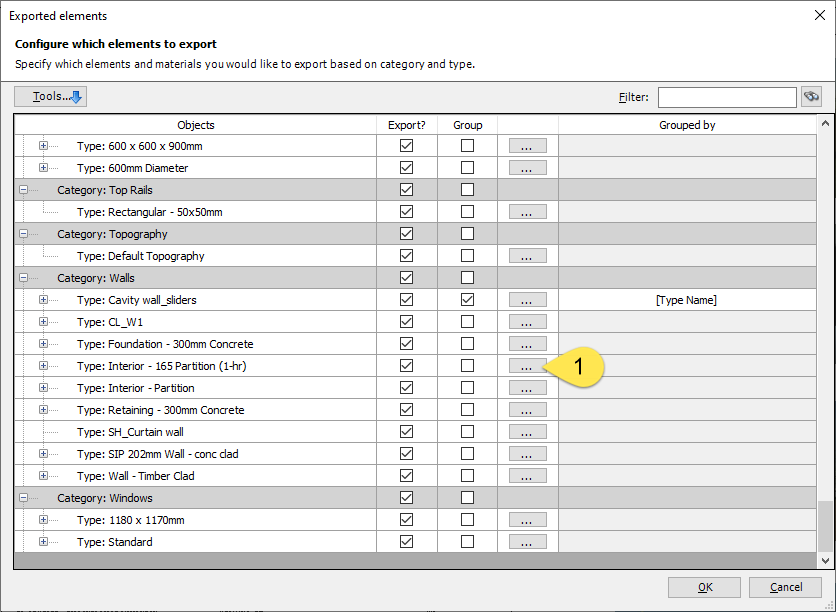This screenshot has height=612, width=836.
Task: Open ellipsis options for Default Topography type
Action: (527, 256)
